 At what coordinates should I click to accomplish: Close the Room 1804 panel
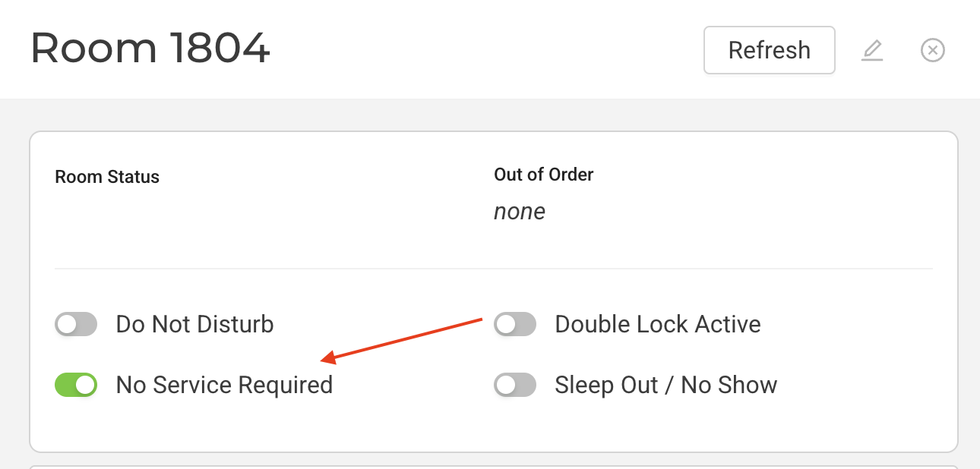[932, 50]
